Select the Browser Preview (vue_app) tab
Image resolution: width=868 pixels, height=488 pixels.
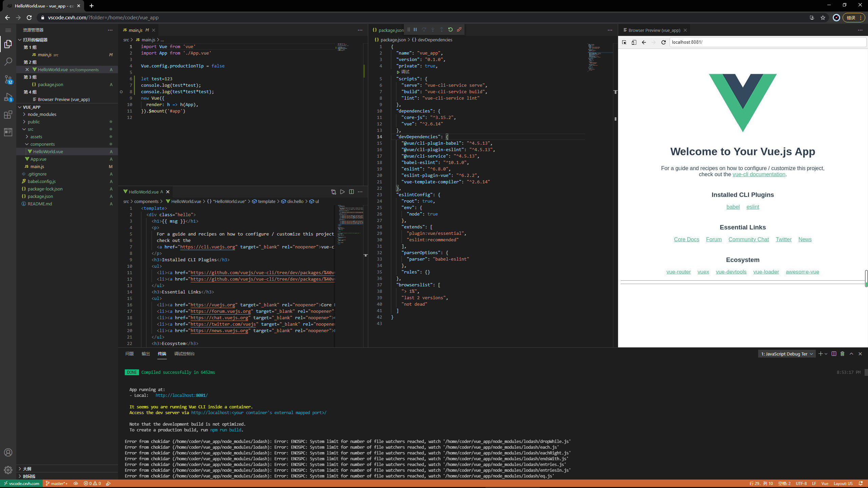[654, 30]
